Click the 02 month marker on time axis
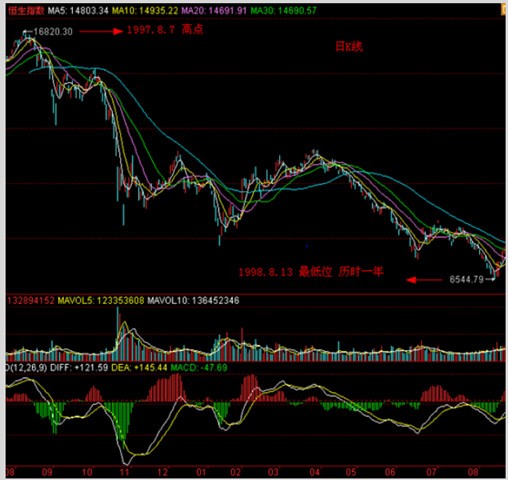Viewport: 508px width, 480px height. click(236, 472)
